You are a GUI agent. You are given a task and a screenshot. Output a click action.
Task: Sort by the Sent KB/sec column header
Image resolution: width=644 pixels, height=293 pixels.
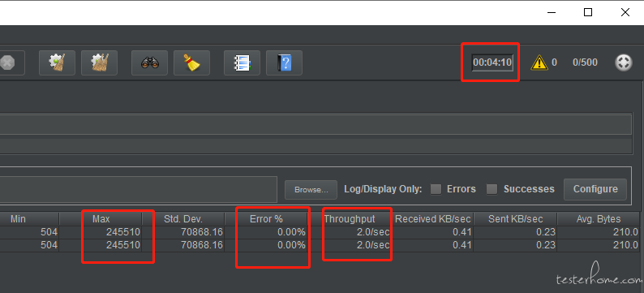click(516, 219)
